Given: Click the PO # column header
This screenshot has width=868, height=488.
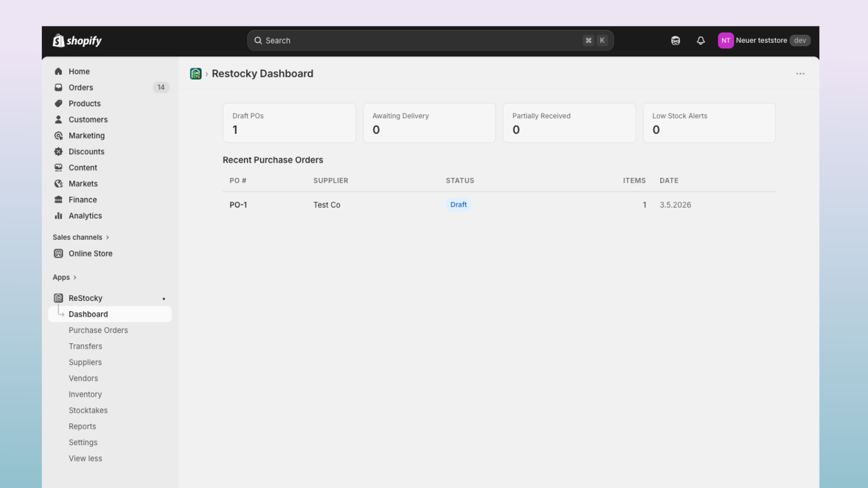Looking at the screenshot, I should [238, 181].
